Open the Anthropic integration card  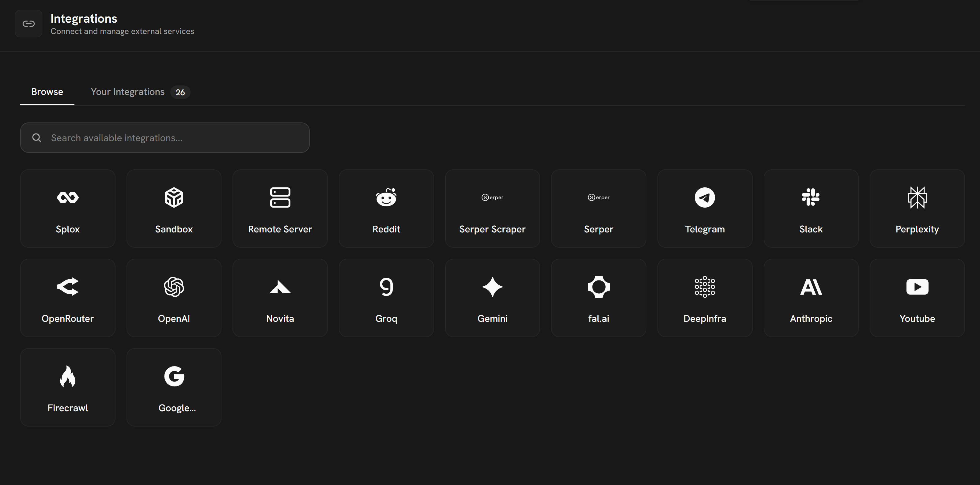pyautogui.click(x=811, y=298)
